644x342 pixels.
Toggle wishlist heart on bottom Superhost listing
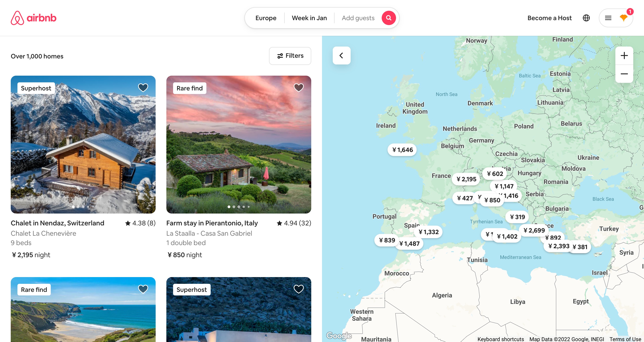tap(299, 289)
